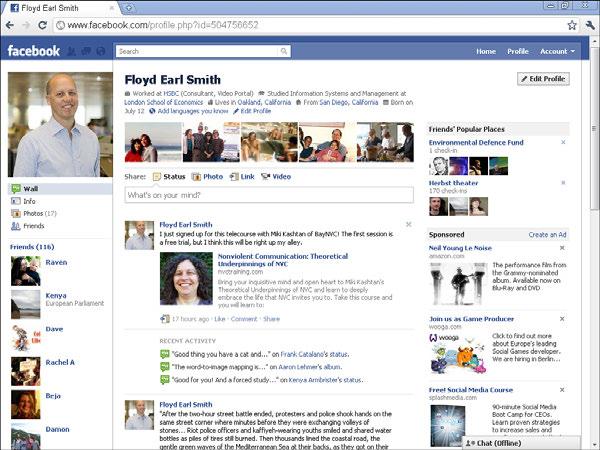The image size is (600, 450).
Task: Click the browser forward arrow
Action: pyautogui.click(x=26, y=25)
